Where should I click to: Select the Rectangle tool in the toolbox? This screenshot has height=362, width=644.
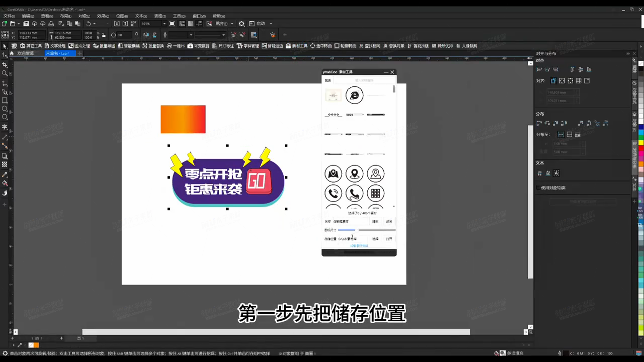[5, 100]
